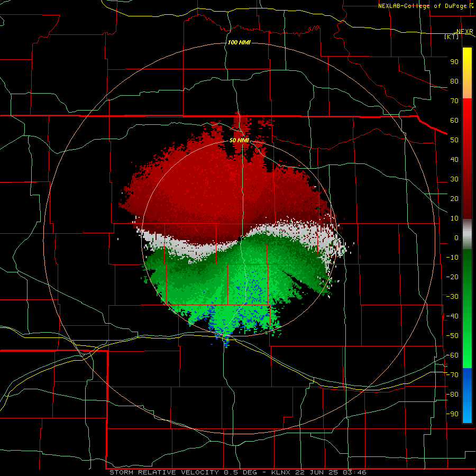Image resolution: width=476 pixels, height=476 pixels.
Task: Click the 60 value on the velocity scale
Action: [x=454, y=121]
